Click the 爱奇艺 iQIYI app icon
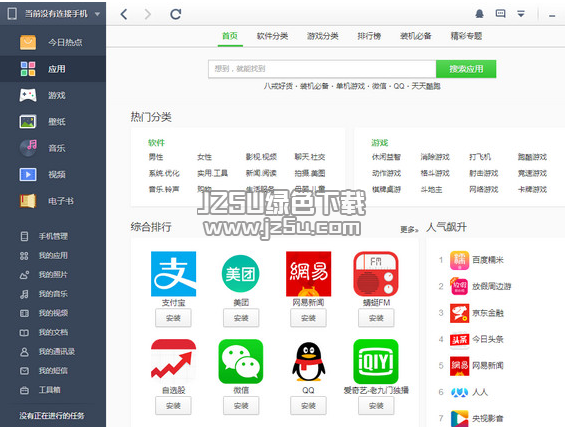The height and width of the screenshot is (427, 565). [376, 361]
